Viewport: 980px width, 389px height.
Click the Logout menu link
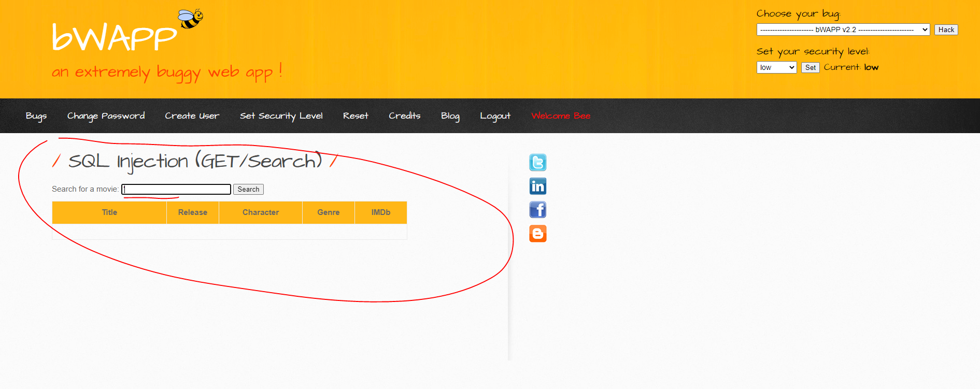click(x=495, y=116)
